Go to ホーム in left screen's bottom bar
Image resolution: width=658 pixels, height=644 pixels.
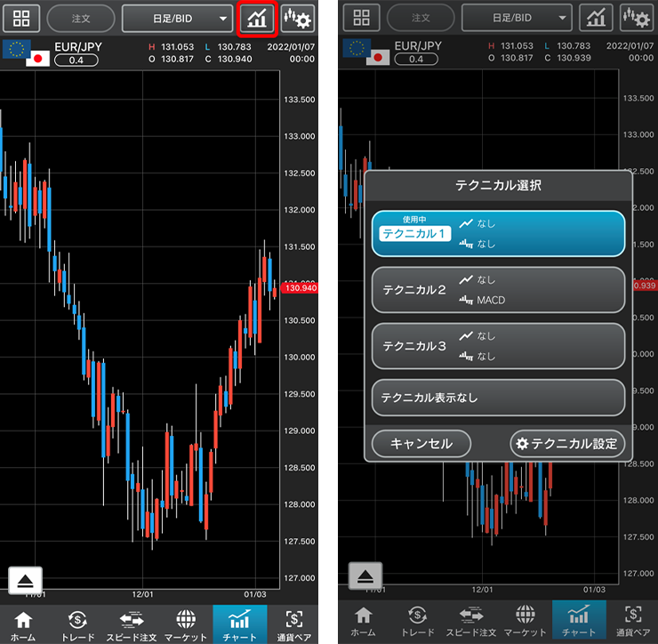click(23, 624)
